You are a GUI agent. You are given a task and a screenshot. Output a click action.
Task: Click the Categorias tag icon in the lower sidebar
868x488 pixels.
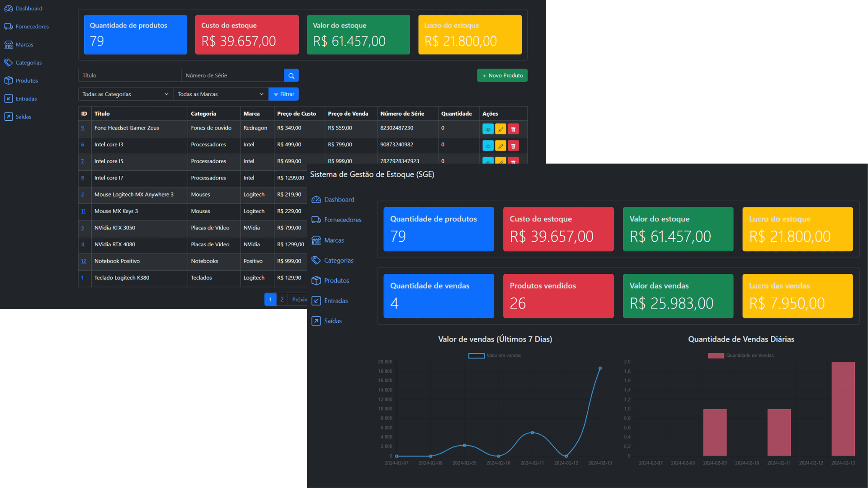pos(316,260)
